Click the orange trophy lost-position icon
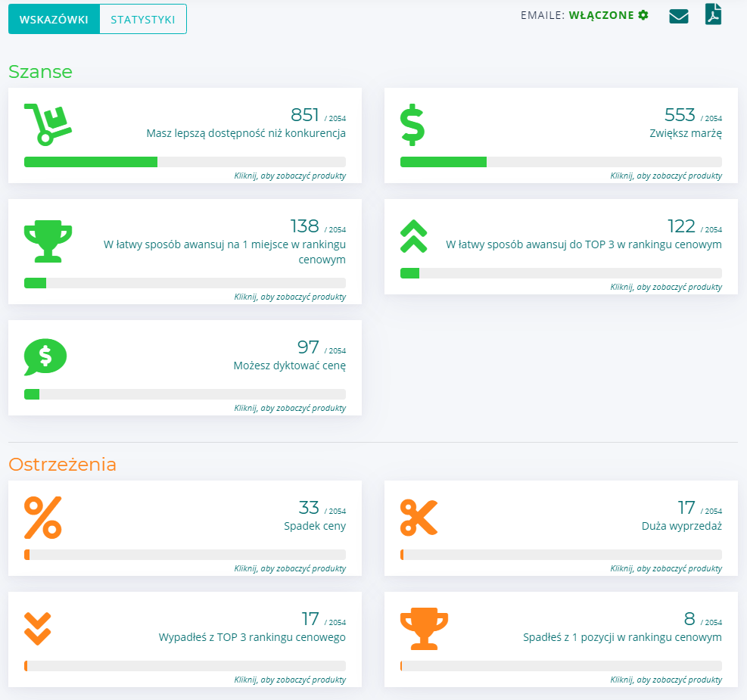 (x=424, y=630)
